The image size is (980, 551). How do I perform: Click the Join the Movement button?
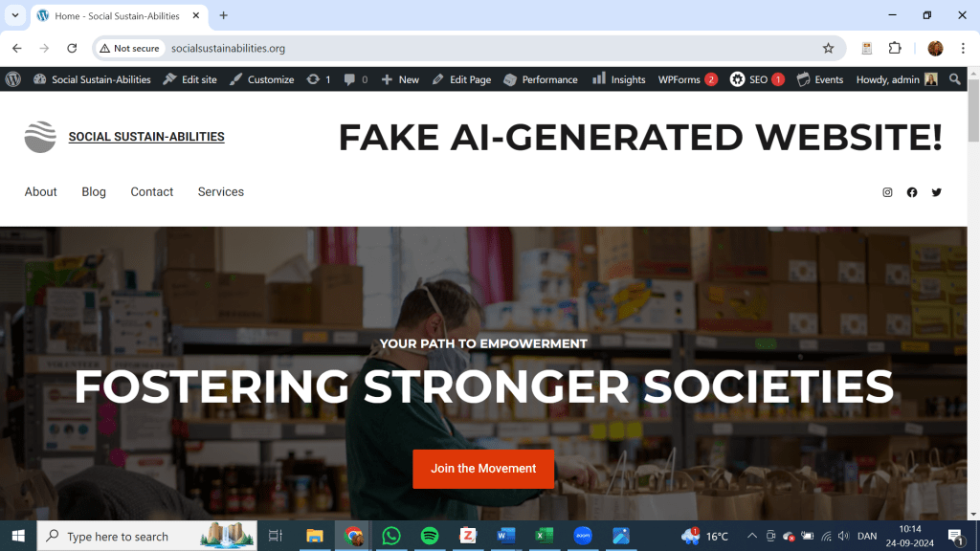pos(483,469)
